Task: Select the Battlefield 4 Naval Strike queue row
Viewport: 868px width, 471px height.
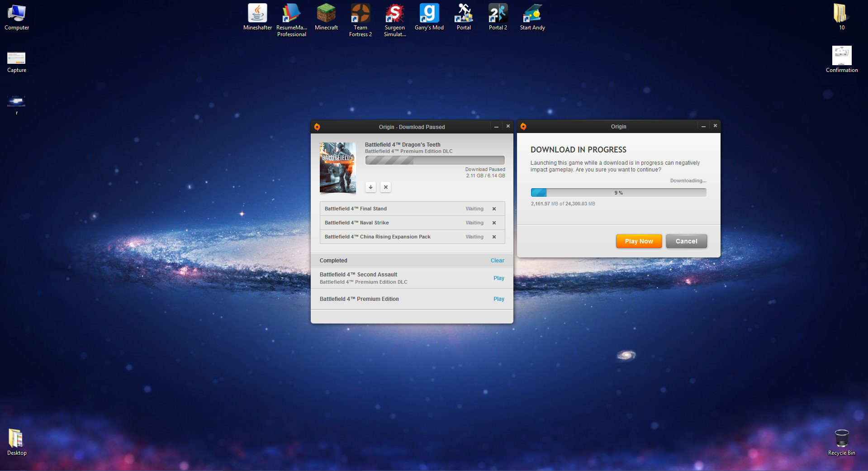Action: click(x=412, y=223)
